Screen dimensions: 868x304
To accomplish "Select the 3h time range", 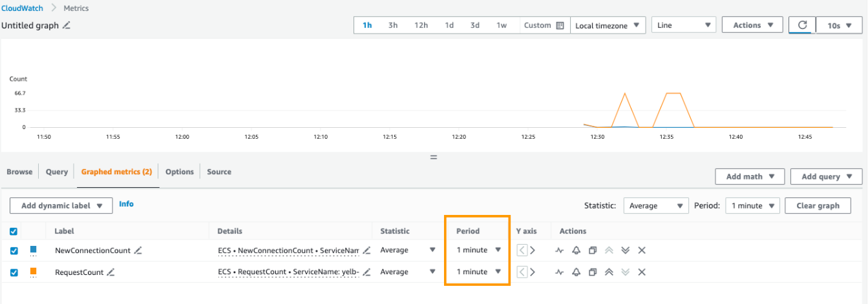I will point(393,25).
